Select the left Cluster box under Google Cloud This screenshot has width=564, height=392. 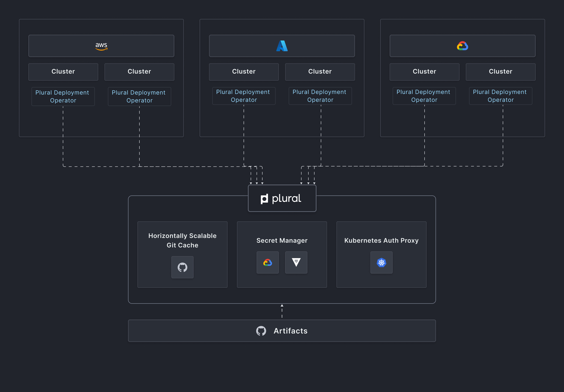425,72
